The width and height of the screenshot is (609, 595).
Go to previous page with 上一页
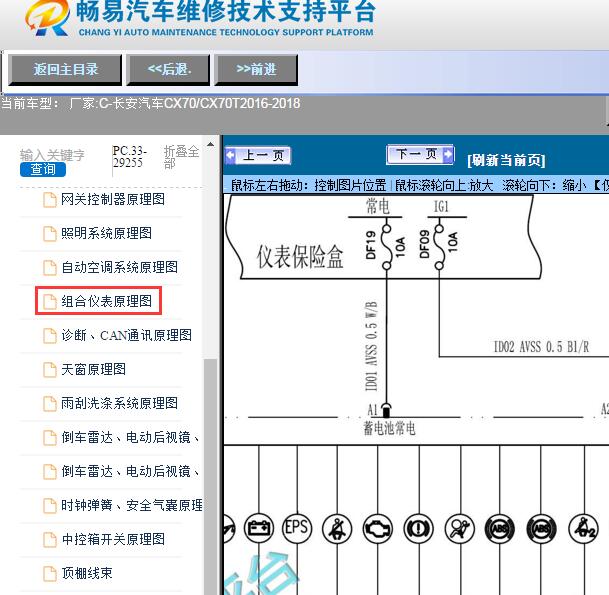coord(258,156)
